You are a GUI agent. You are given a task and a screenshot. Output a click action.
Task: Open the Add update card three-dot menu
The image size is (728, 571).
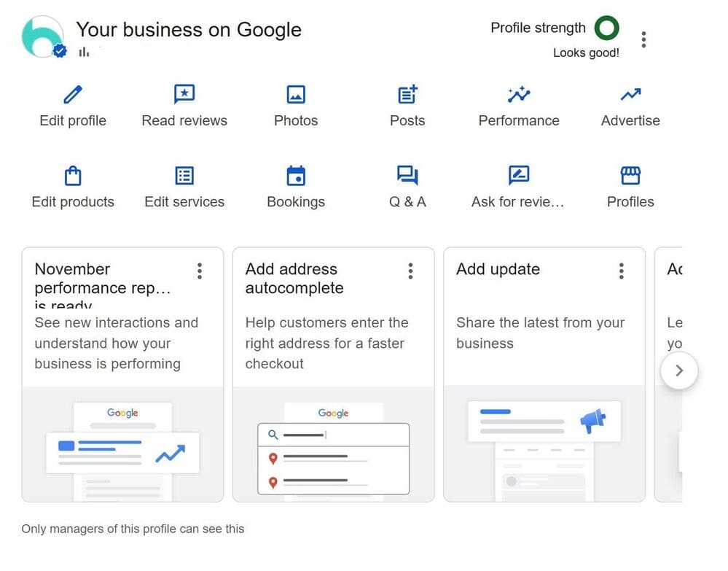click(621, 271)
